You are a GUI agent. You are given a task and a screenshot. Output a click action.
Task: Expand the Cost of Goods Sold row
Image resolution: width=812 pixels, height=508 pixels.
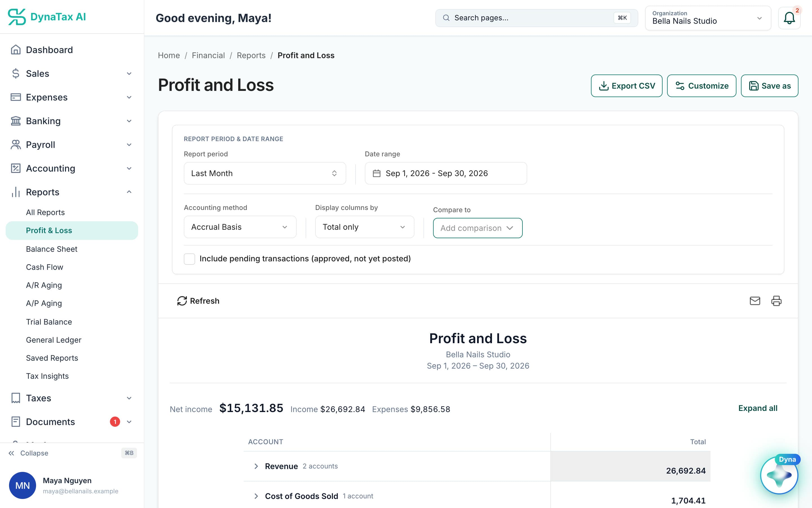pyautogui.click(x=256, y=496)
